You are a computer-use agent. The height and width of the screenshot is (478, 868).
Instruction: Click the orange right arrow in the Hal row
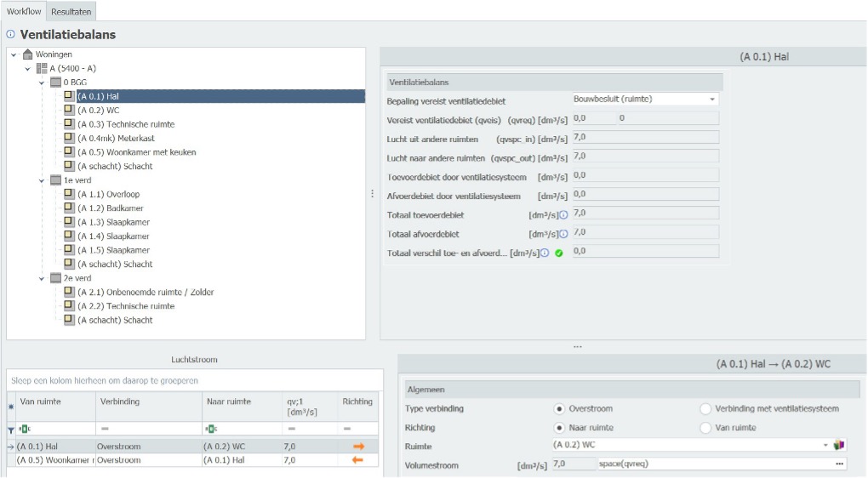point(358,445)
